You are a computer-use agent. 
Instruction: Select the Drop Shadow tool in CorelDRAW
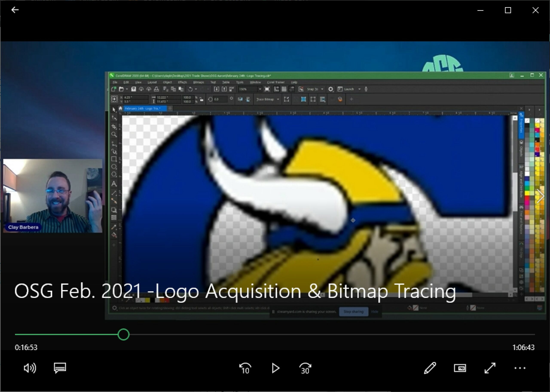(114, 210)
